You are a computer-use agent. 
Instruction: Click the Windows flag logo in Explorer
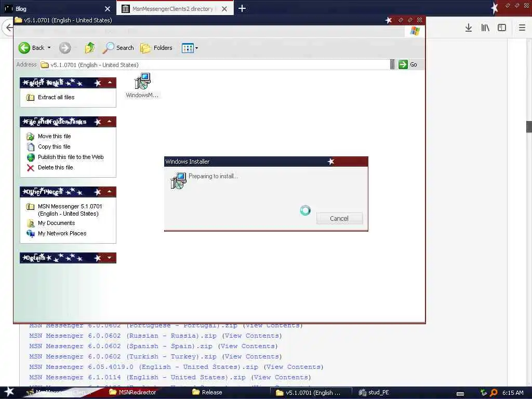click(415, 31)
